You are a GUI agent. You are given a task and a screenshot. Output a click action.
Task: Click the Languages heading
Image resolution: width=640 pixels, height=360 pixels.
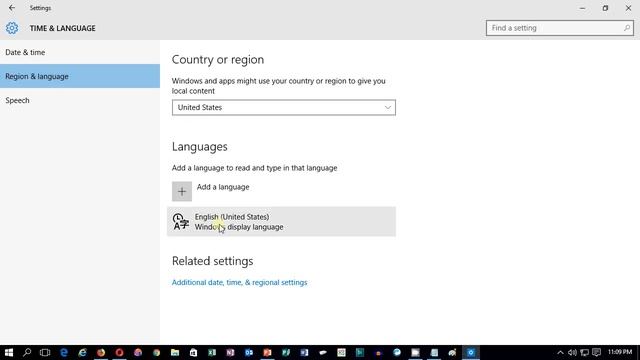tap(200, 147)
